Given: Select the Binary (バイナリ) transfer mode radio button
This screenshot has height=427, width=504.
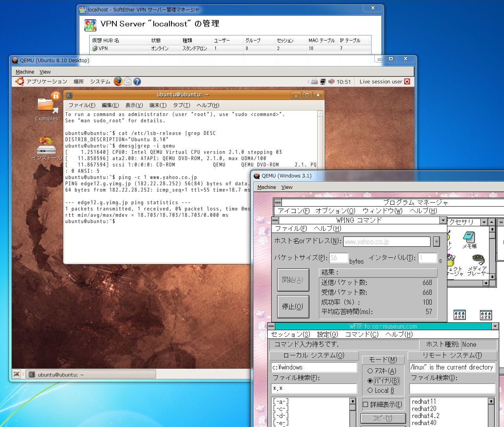Looking at the screenshot, I should pyautogui.click(x=370, y=381).
